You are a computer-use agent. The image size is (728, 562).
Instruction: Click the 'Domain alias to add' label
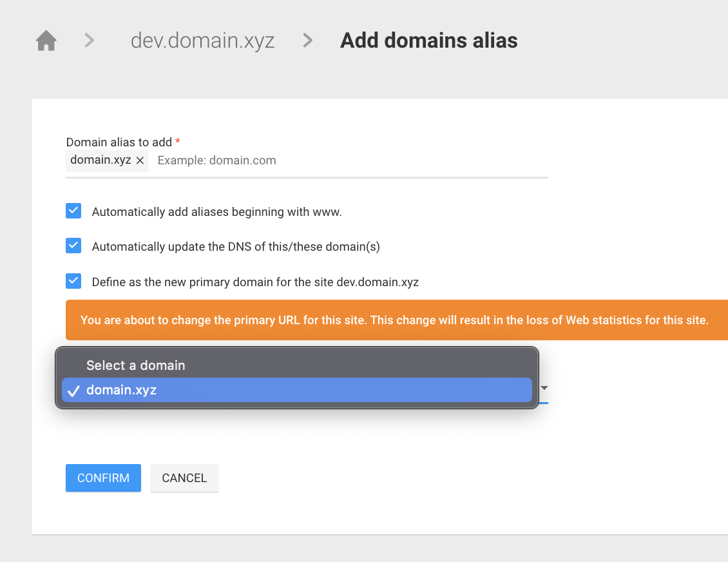tap(119, 142)
